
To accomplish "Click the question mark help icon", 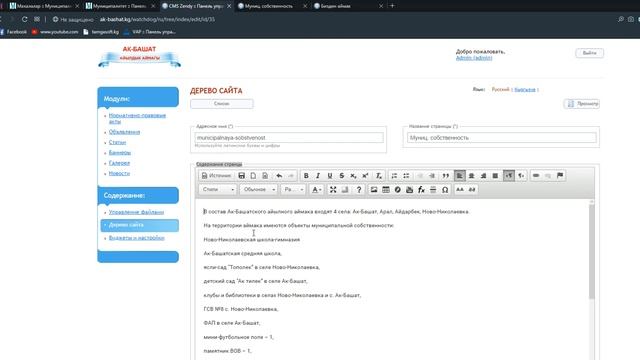I will pos(359,190).
